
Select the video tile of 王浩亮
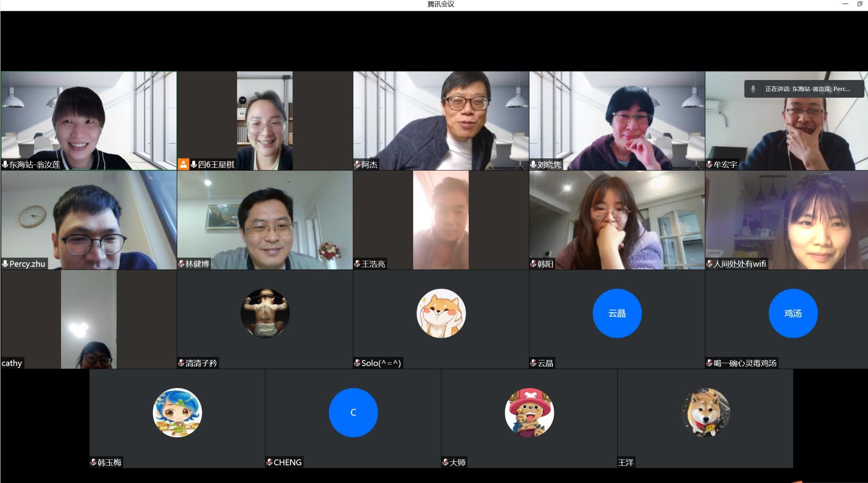441,220
